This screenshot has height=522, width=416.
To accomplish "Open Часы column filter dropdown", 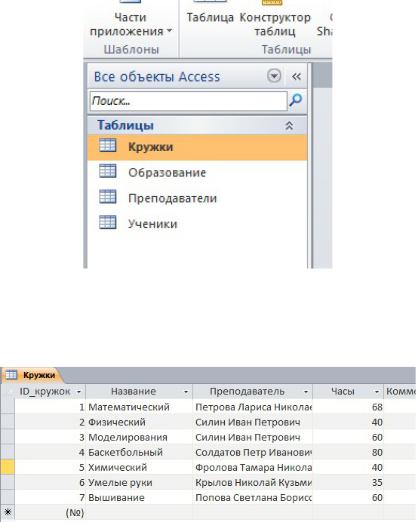I will [377, 392].
